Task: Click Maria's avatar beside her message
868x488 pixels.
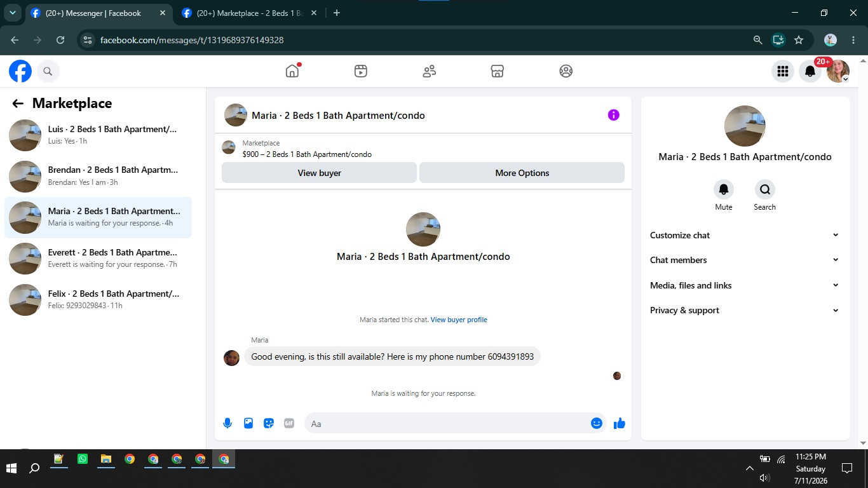Action: tap(231, 358)
